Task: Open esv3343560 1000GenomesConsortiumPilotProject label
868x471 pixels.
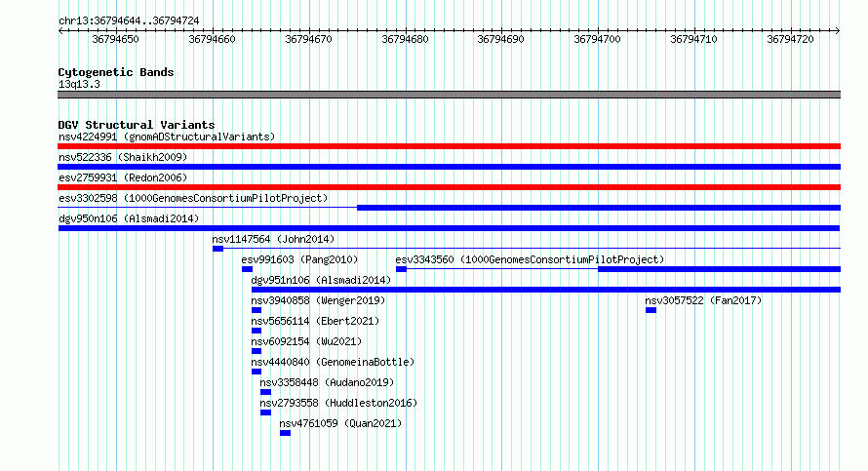Action: coord(530,259)
